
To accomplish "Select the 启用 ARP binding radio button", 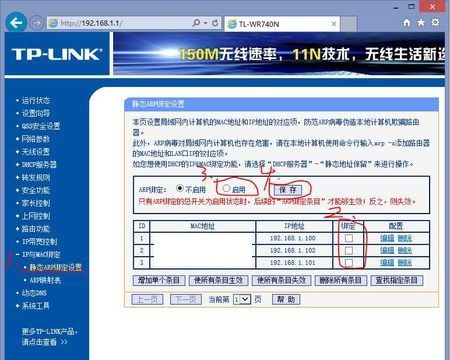I will 226,188.
